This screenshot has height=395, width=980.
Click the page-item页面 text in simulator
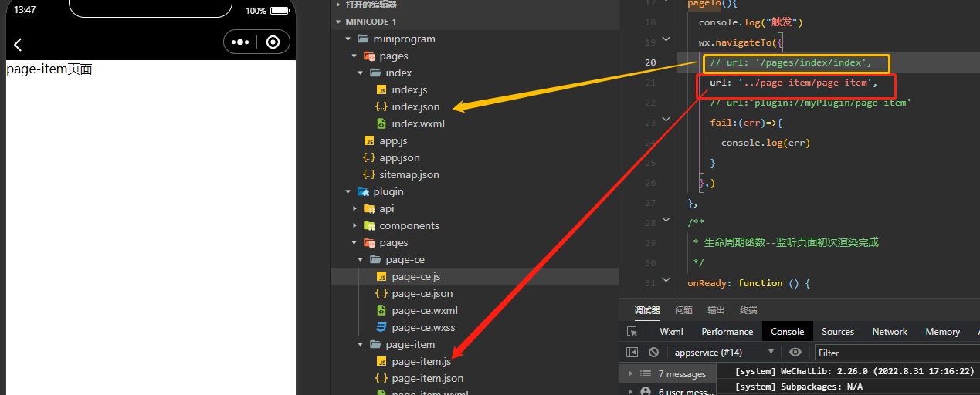[49, 69]
